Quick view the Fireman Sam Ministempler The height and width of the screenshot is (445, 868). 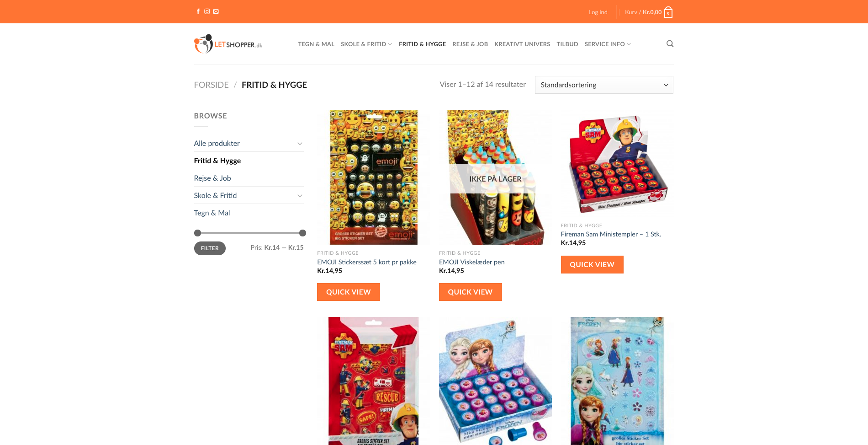point(592,265)
